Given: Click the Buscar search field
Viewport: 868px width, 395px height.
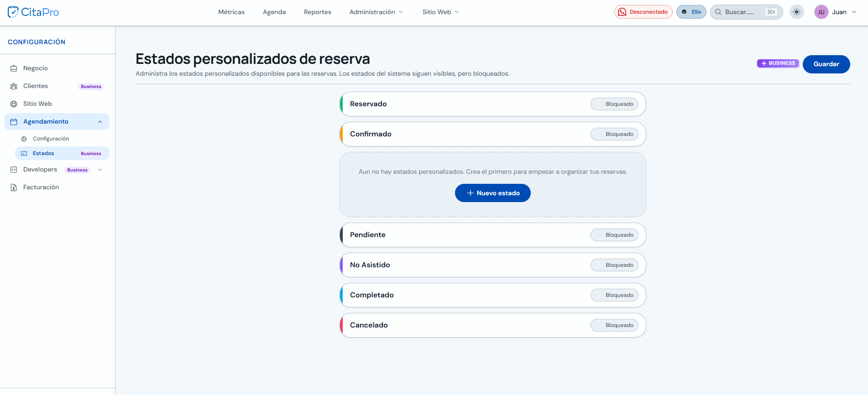Looking at the screenshot, I should pos(747,12).
